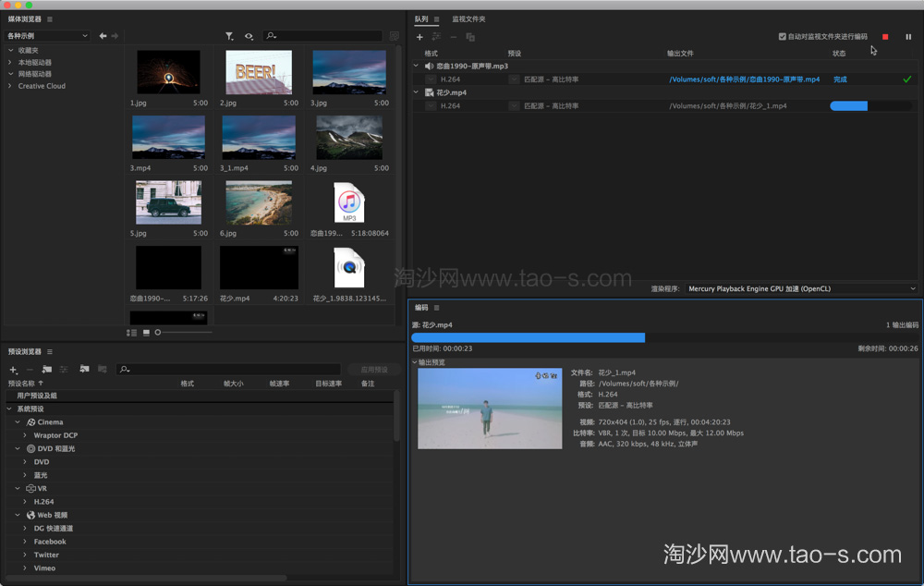This screenshot has height=586, width=924.
Task: Click the Create New Preset plus icon
Action: pyautogui.click(x=12, y=369)
